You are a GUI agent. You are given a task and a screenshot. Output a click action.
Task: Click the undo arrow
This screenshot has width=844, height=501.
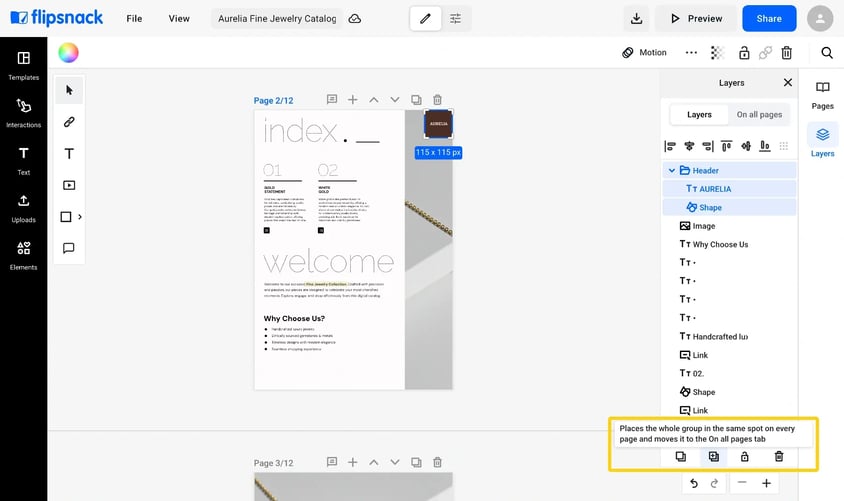point(694,483)
